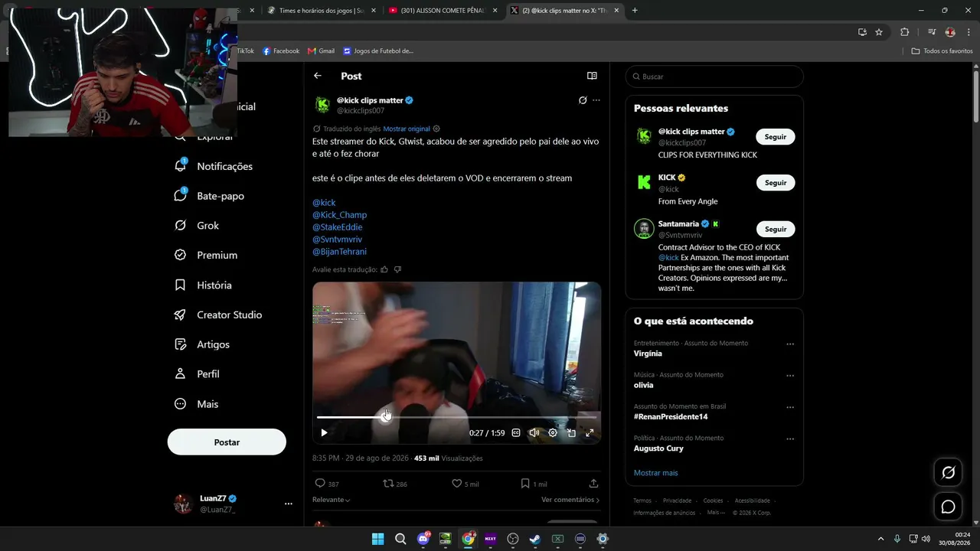Bookmark the post with 1 mil saves
This screenshot has width=980, height=551.
click(x=534, y=484)
